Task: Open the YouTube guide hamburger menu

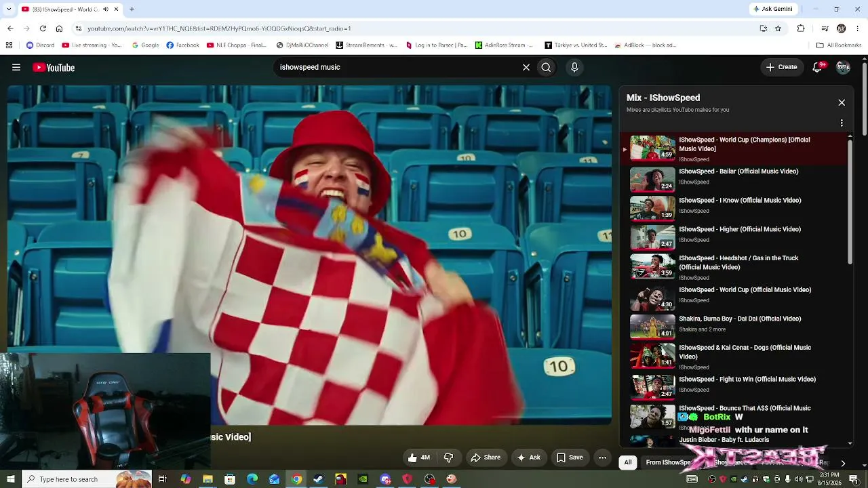Action: click(16, 67)
